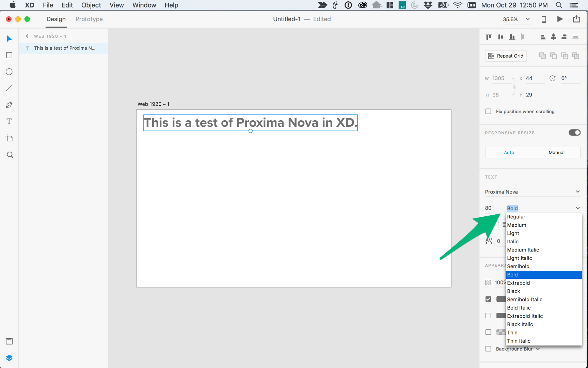Image resolution: width=588 pixels, height=368 pixels.
Task: Click the Align Bottom icon
Action: pos(512,37)
